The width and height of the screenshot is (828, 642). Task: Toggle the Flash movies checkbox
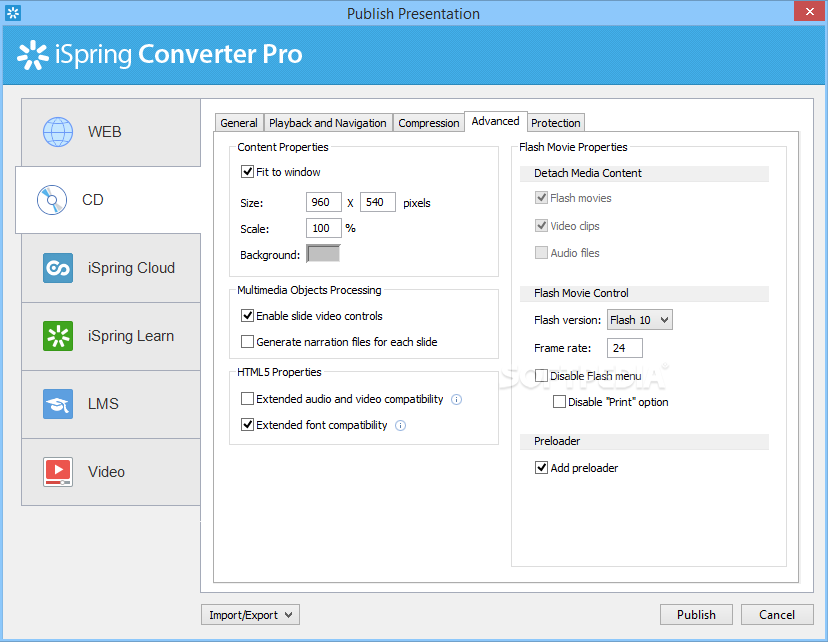pos(541,197)
